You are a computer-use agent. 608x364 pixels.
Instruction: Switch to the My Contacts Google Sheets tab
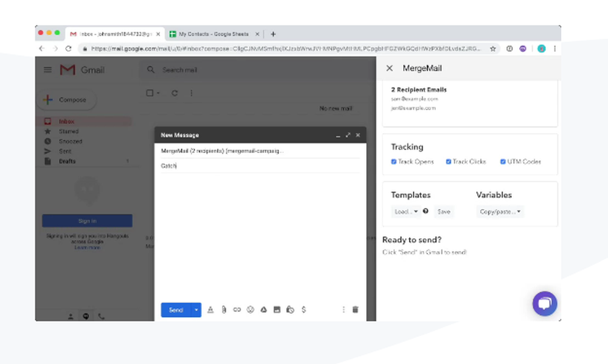[213, 34]
